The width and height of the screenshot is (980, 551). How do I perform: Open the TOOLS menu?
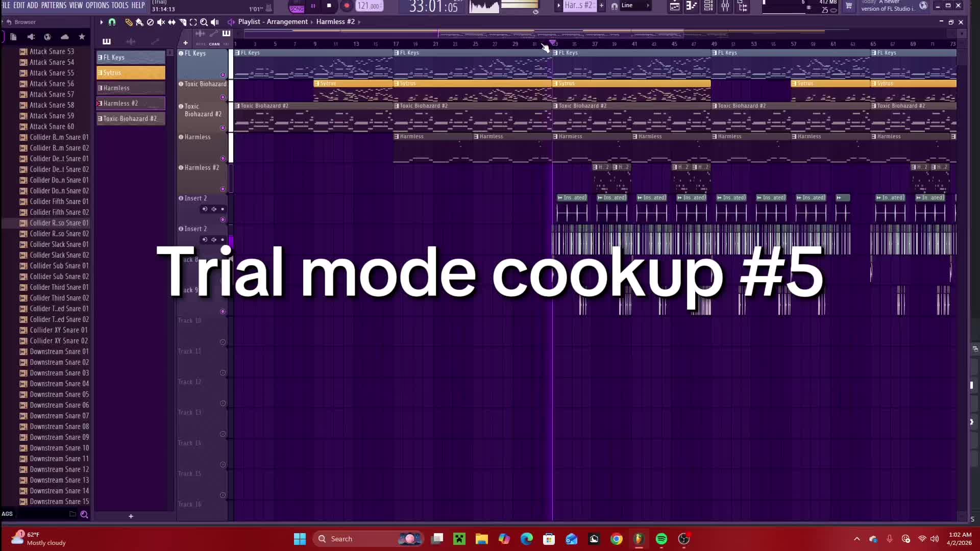(x=120, y=5)
